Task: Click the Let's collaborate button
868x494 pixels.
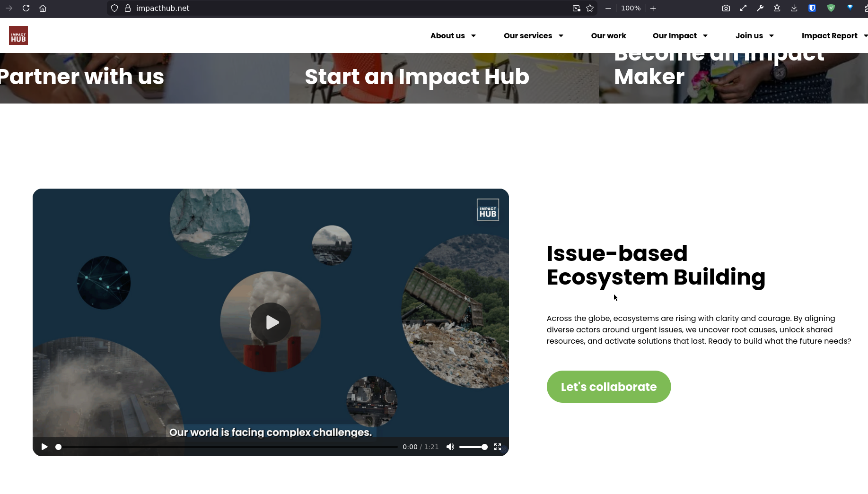Action: pos(608,387)
